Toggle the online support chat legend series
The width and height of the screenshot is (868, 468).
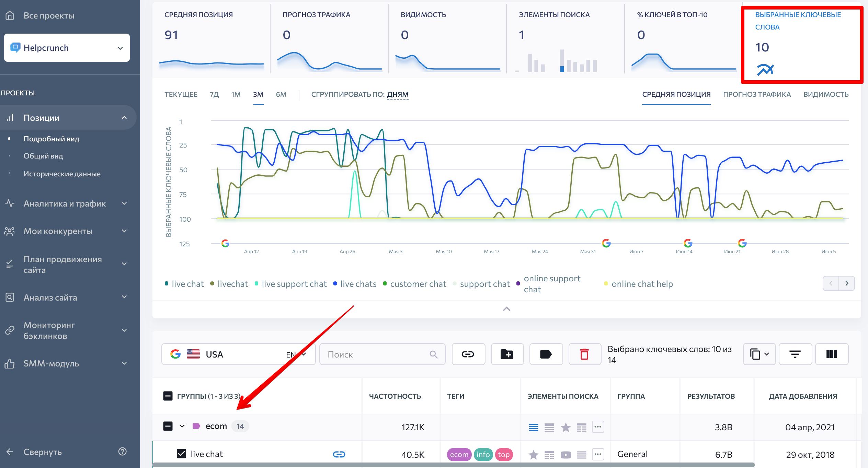(x=549, y=284)
